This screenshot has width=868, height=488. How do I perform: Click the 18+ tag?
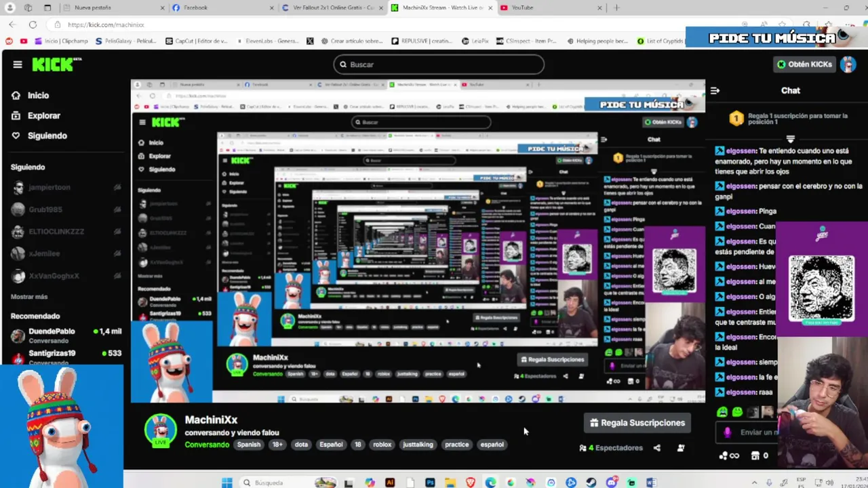(277, 445)
